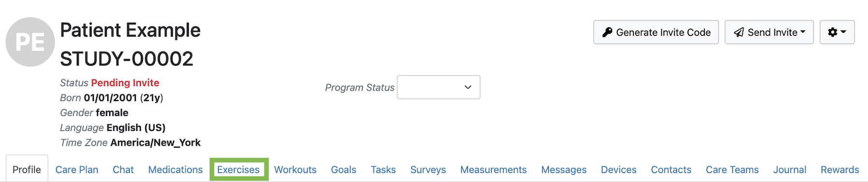Viewport: 868px width, 182px height.
Task: Switch to the Care Plan tab
Action: click(77, 170)
